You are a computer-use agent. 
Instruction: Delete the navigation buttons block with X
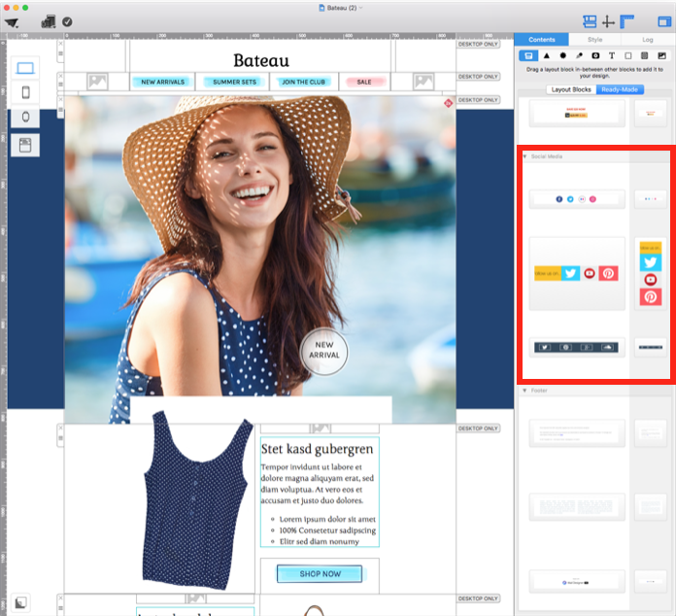[x=60, y=76]
